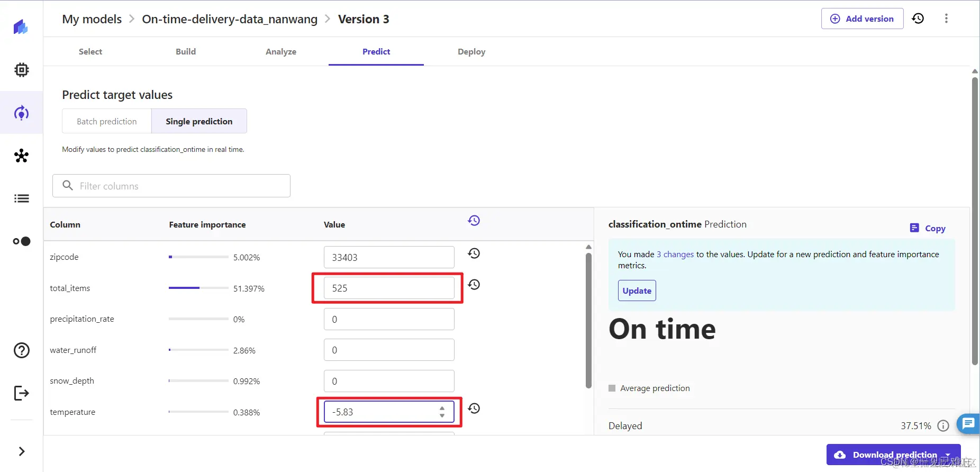Open the three-dot more options menu
The width and height of the screenshot is (980, 472).
[946, 19]
